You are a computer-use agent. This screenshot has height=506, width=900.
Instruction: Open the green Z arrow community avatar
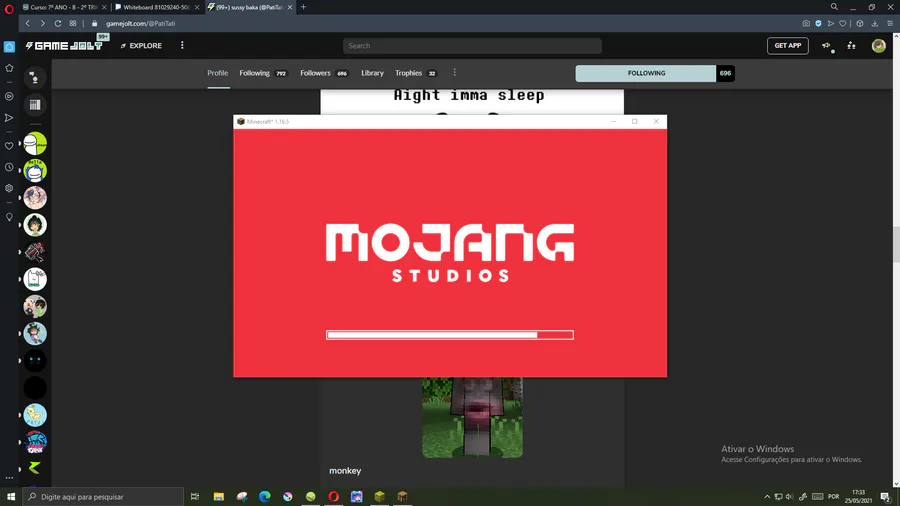(35, 468)
